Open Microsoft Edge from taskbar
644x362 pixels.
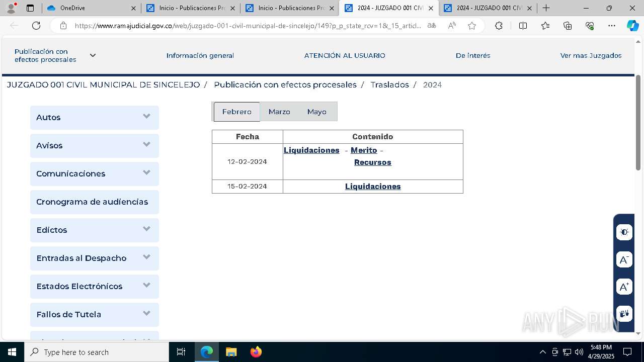[207, 352]
